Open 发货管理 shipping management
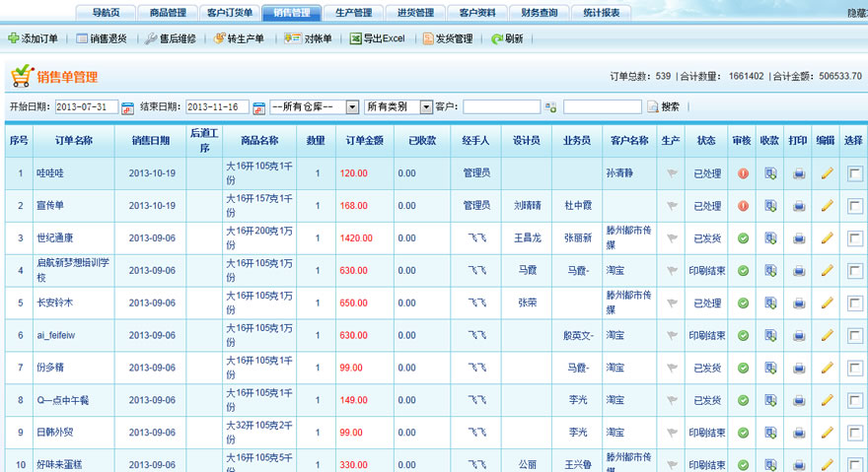This screenshot has height=472, width=868. point(448,38)
